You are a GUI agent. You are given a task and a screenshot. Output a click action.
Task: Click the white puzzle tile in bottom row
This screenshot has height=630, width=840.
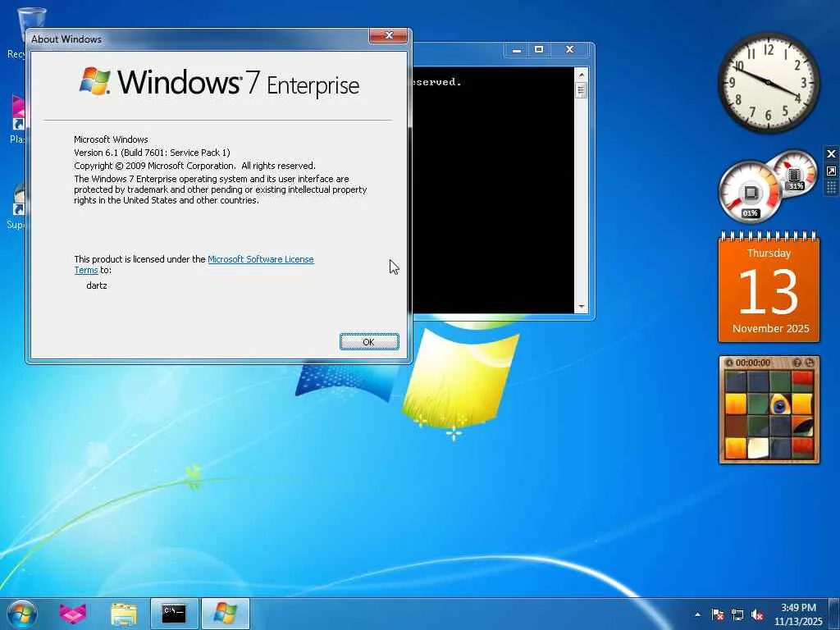pos(758,449)
